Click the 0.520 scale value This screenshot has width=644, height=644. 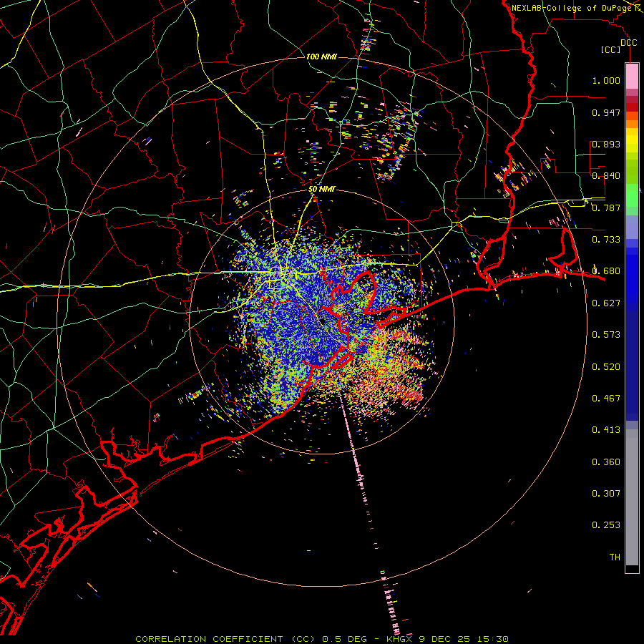[x=606, y=367]
